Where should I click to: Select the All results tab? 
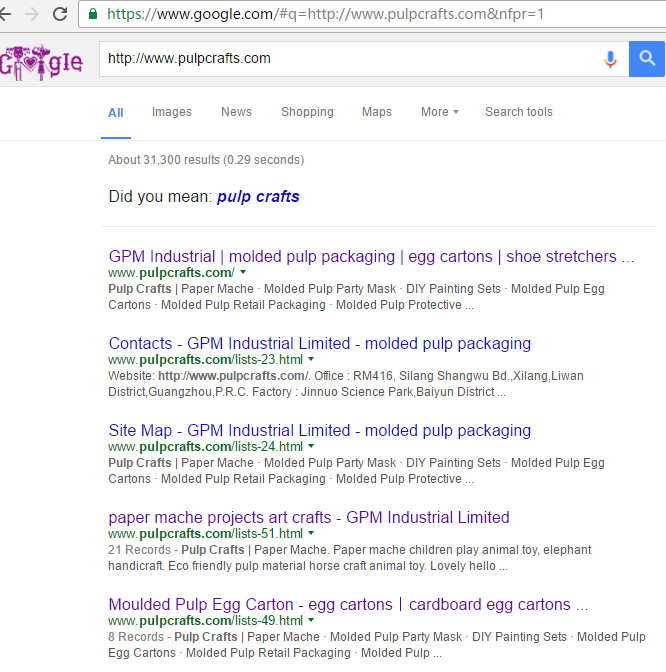(x=116, y=113)
